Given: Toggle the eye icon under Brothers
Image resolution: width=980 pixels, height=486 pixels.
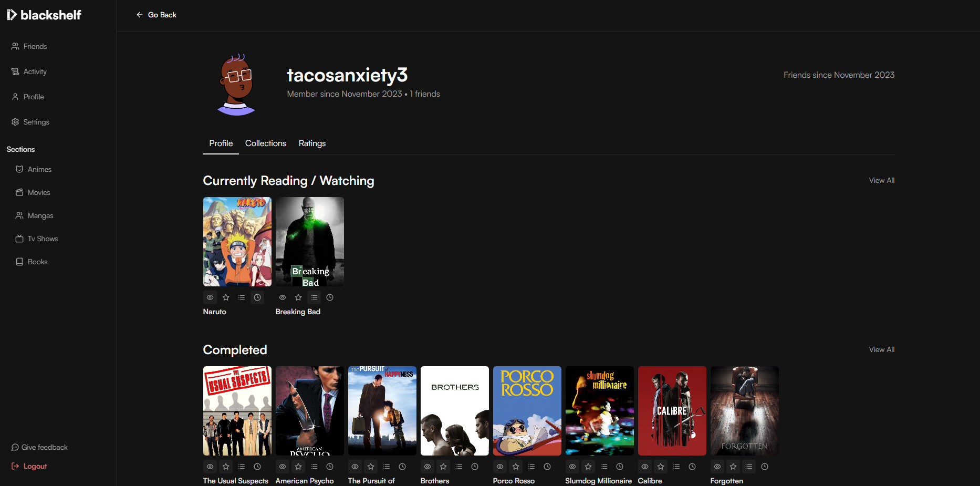Looking at the screenshot, I should 428,467.
